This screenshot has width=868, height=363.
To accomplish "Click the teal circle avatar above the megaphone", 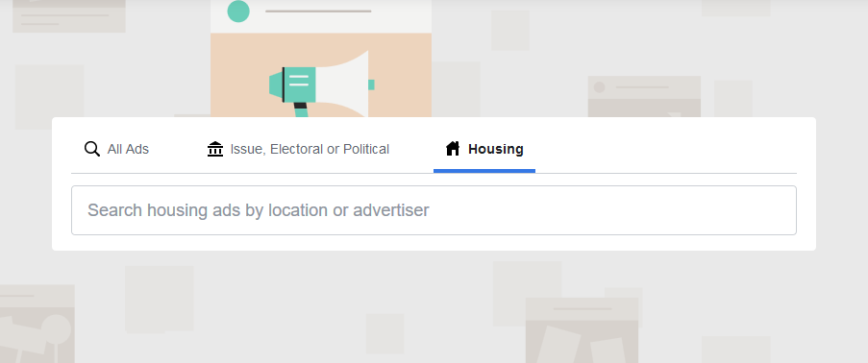I will 238,12.
